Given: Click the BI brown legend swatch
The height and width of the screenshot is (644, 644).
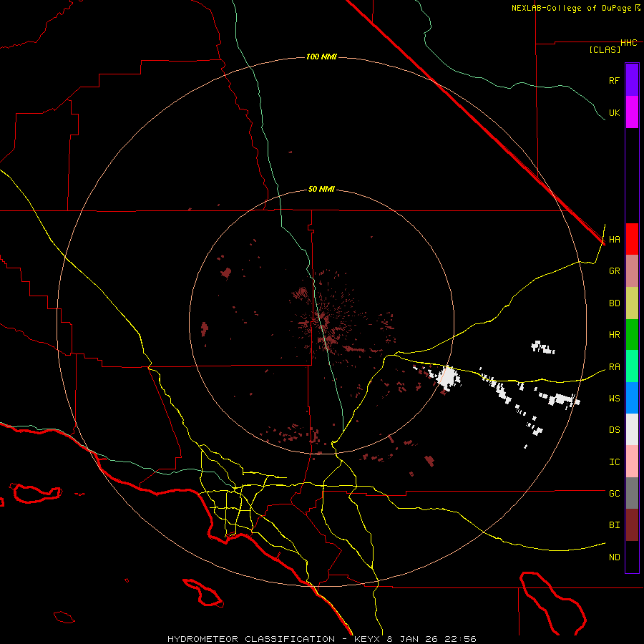Looking at the screenshot, I should click(632, 525).
